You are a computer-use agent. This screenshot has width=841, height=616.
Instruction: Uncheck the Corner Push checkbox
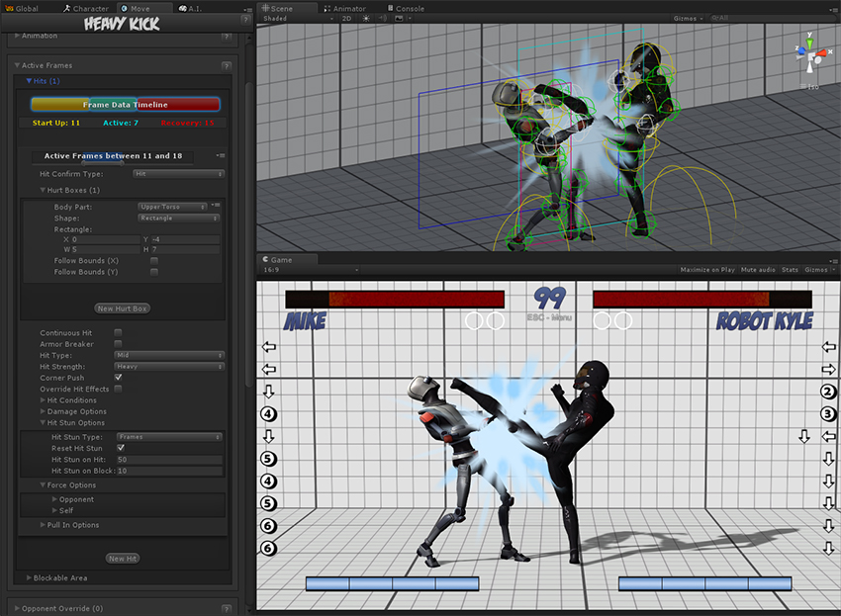118,378
